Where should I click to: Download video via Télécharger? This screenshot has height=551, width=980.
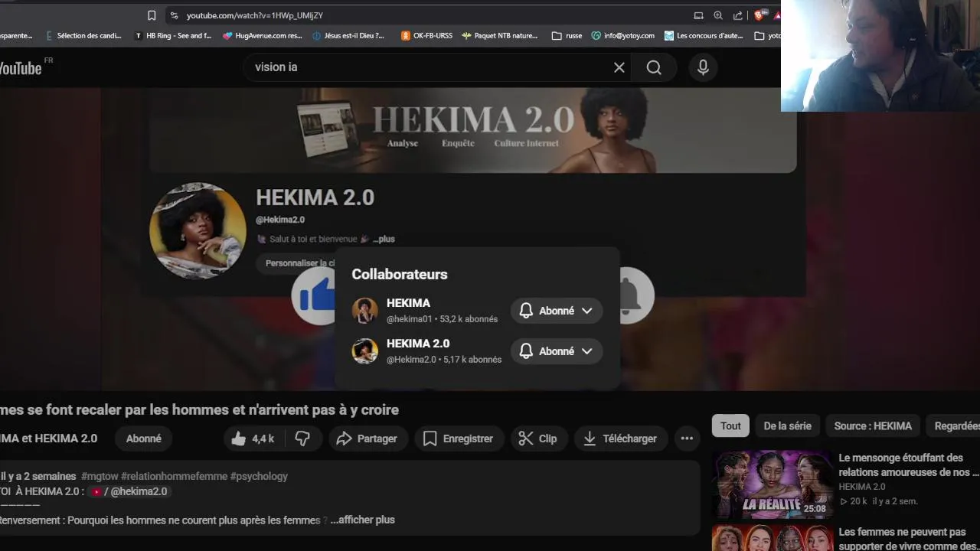(x=620, y=439)
